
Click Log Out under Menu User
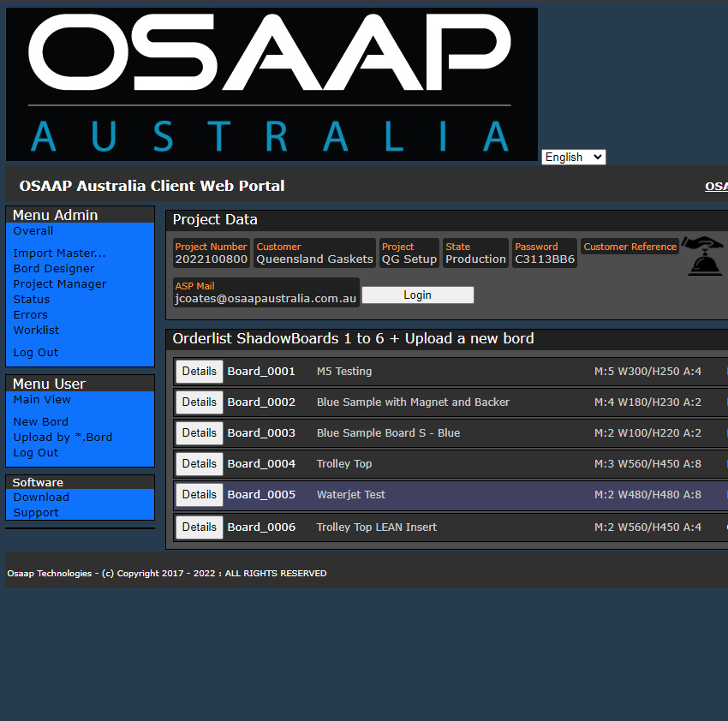pyautogui.click(x=35, y=452)
